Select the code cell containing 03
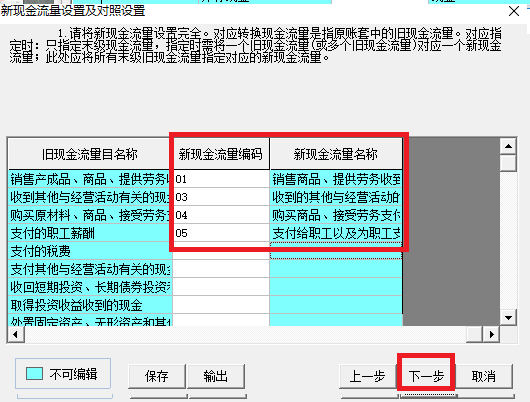530x402 pixels. (221, 197)
